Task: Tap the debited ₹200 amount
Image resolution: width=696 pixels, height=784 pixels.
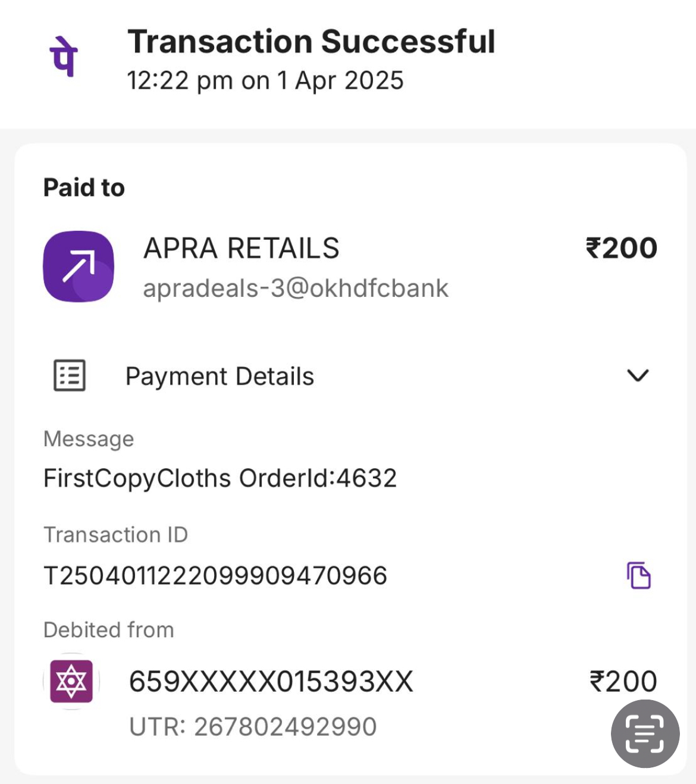Action: click(x=623, y=682)
